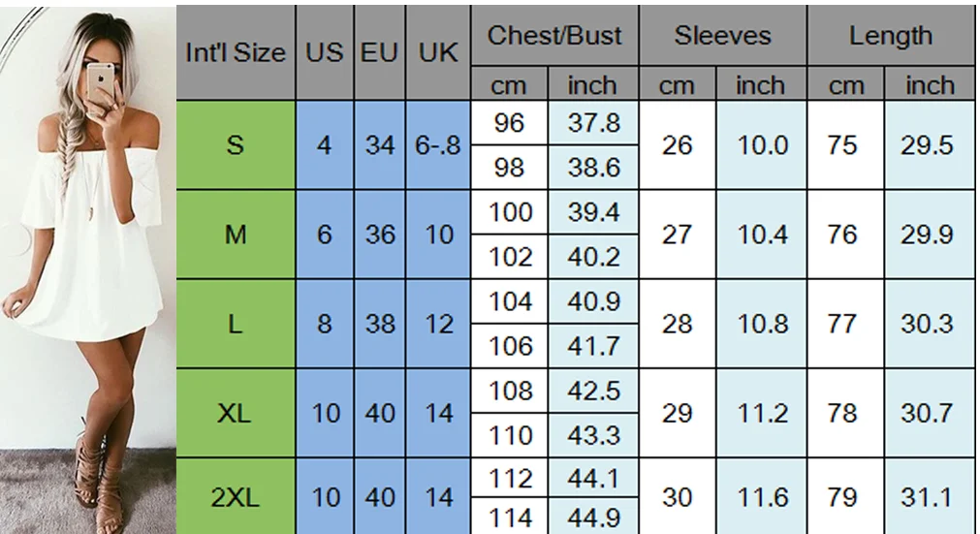Click the US column header
Image resolution: width=980 pixels, height=534 pixels.
[325, 52]
